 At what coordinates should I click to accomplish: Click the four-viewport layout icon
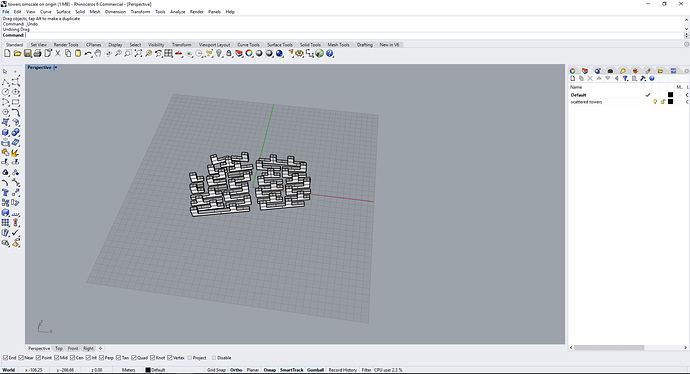[168, 53]
